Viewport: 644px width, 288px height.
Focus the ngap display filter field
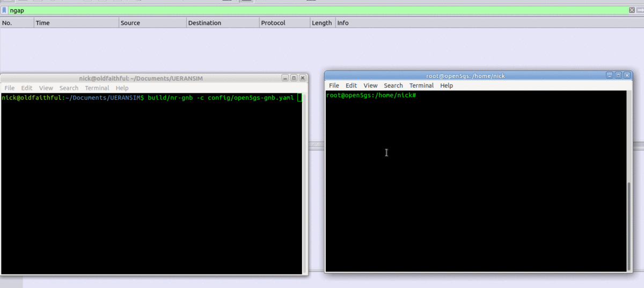[x=317, y=10]
